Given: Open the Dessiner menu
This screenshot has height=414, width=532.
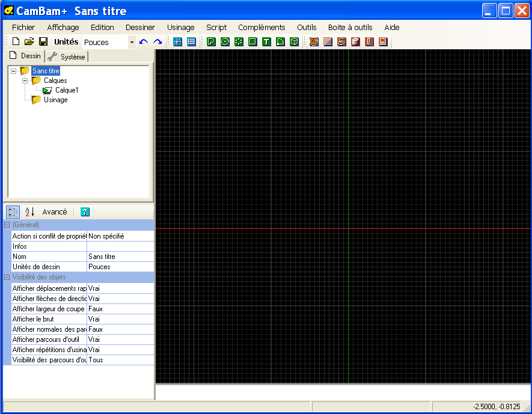Looking at the screenshot, I should [140, 28].
